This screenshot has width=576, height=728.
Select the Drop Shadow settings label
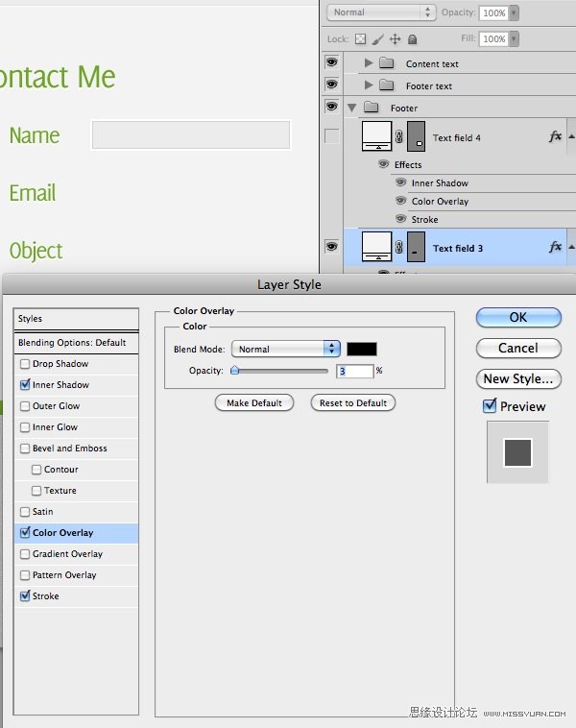click(x=60, y=364)
